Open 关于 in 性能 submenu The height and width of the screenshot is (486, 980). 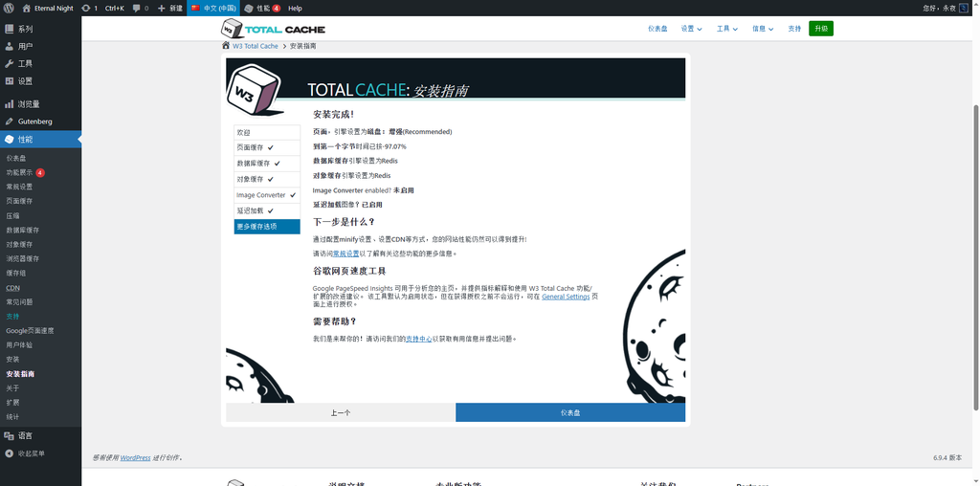[40, 387]
